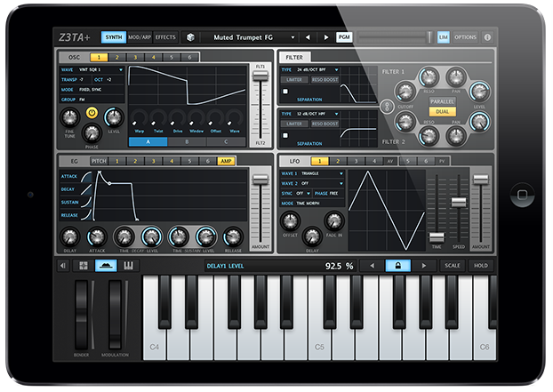
Task: Click the Warp shaper control
Action: tap(139, 120)
